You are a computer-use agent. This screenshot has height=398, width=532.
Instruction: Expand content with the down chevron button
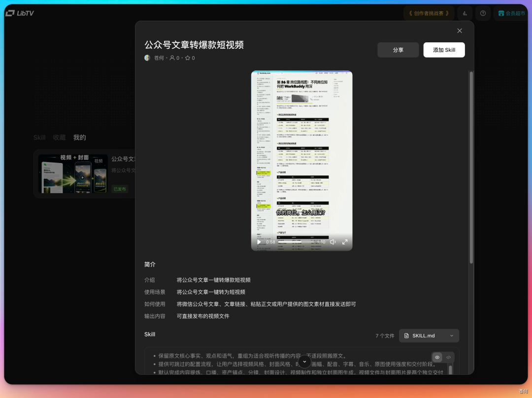304,362
